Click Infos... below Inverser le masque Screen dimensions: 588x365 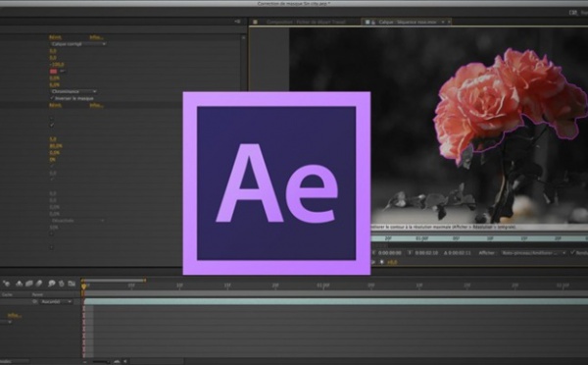(96, 105)
